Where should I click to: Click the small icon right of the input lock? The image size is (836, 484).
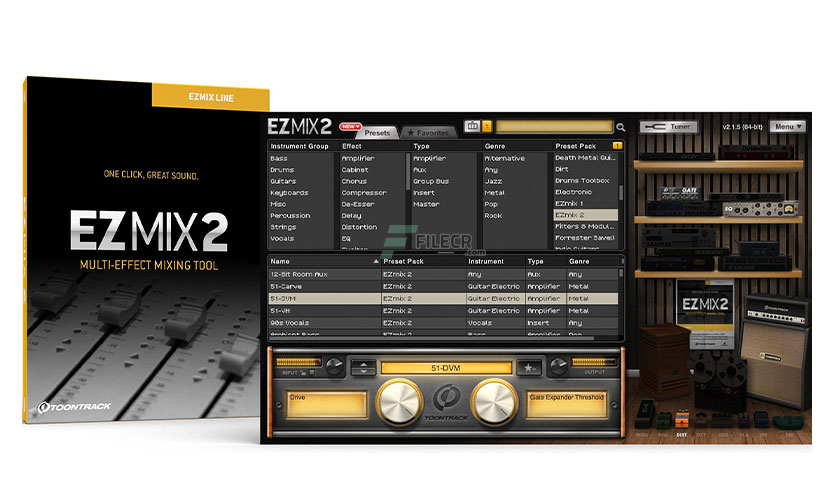(x=312, y=373)
